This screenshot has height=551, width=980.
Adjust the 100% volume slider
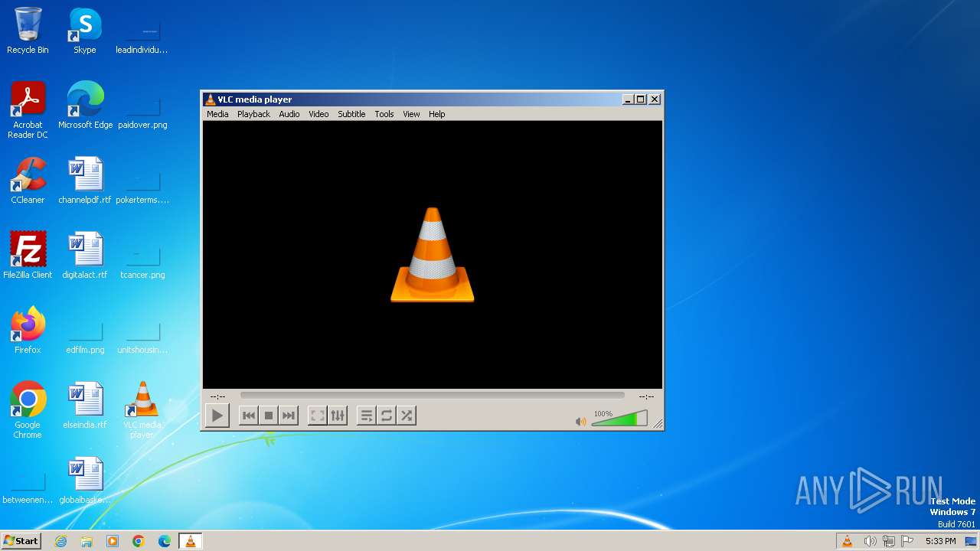(x=619, y=419)
